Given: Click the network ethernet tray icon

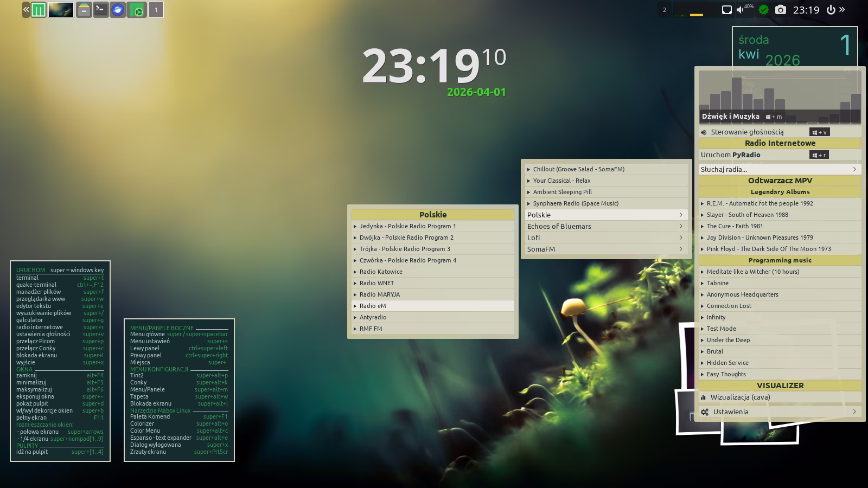Looking at the screenshot, I should 726,10.
